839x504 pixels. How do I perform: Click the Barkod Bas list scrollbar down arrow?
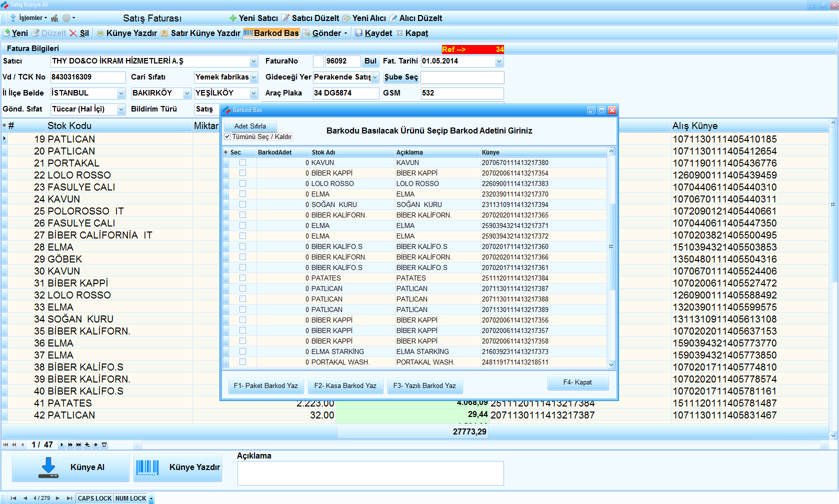(x=611, y=365)
